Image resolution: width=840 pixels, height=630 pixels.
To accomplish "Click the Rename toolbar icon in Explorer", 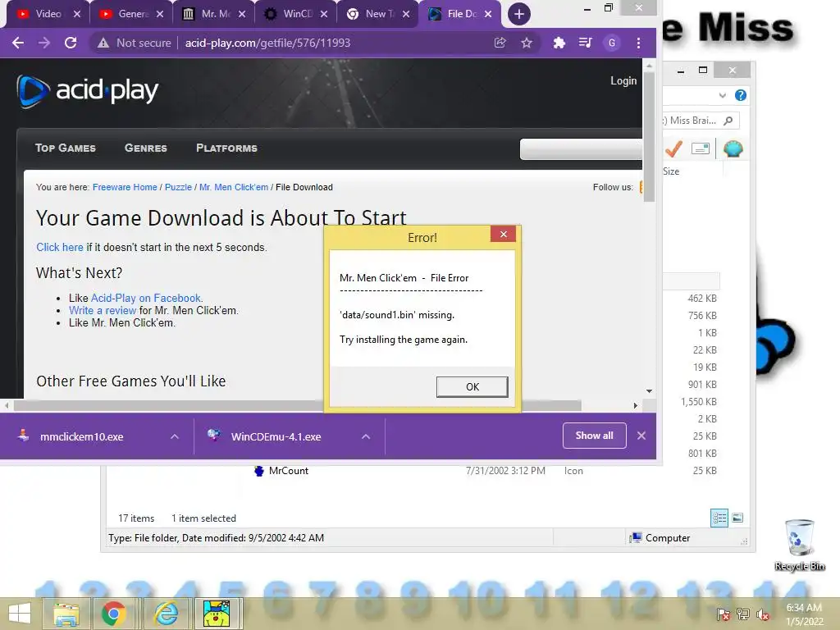I will 701,148.
